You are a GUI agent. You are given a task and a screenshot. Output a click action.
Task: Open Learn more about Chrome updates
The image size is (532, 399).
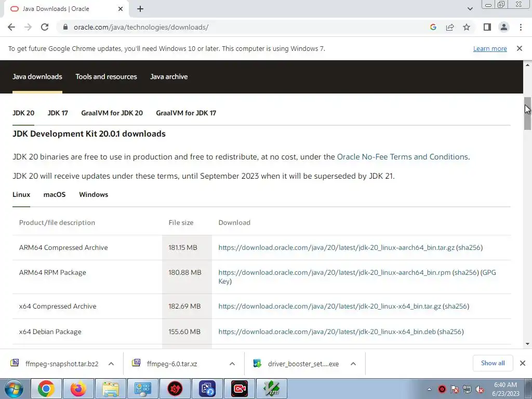coord(490,48)
